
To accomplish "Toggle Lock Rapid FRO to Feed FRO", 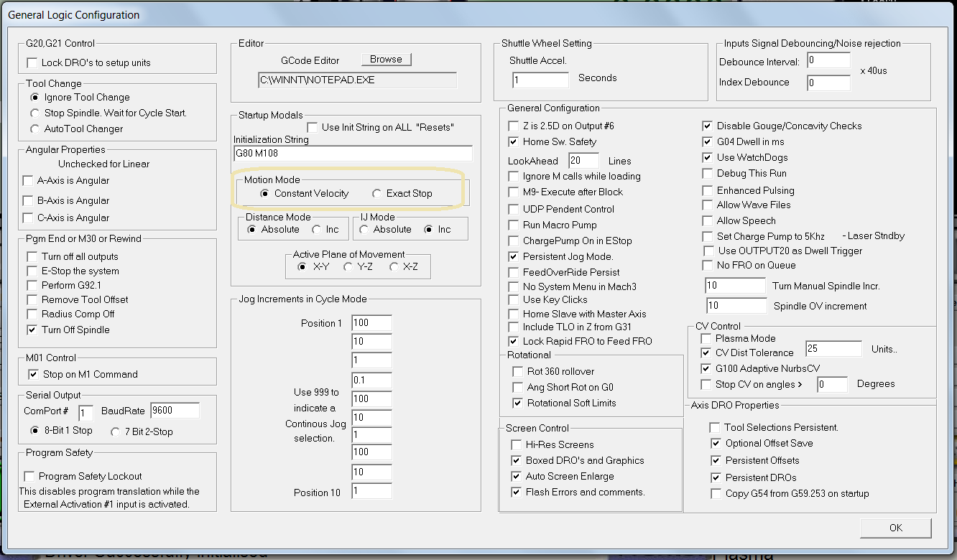I will (x=513, y=341).
